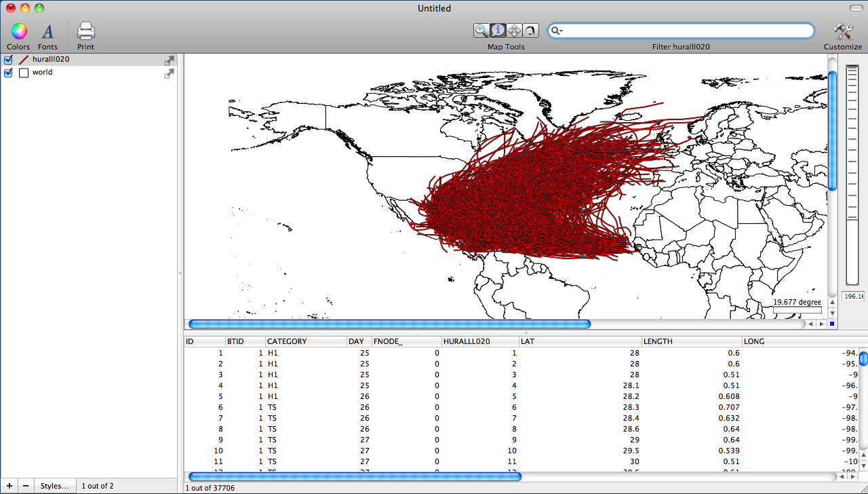Open the toolbar Customize settings
868x494 pixels.
pyautogui.click(x=843, y=31)
